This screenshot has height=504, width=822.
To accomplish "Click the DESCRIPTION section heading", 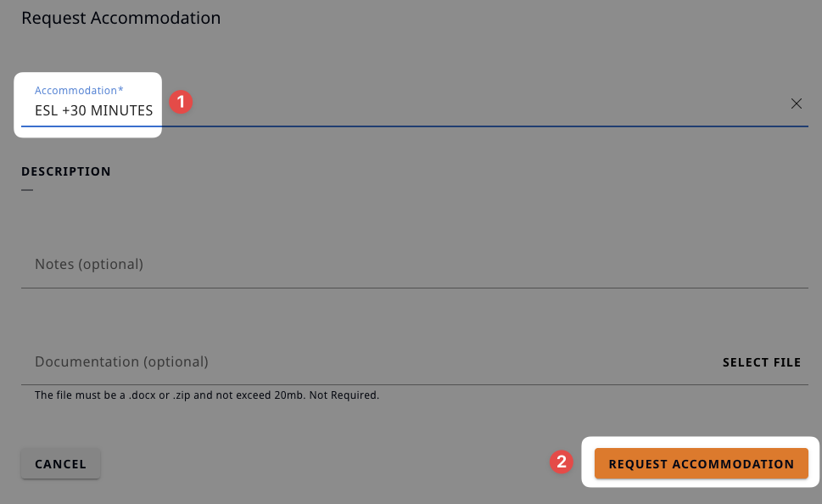I will pos(66,171).
